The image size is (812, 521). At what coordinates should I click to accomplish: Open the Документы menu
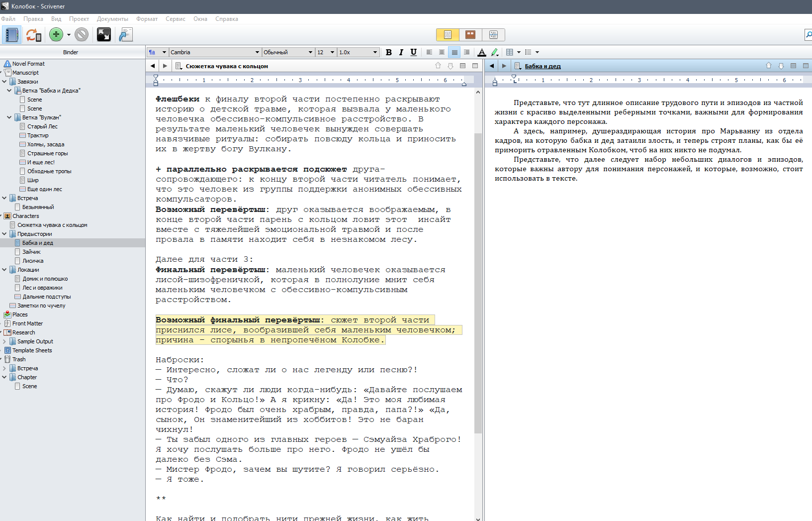(x=112, y=19)
